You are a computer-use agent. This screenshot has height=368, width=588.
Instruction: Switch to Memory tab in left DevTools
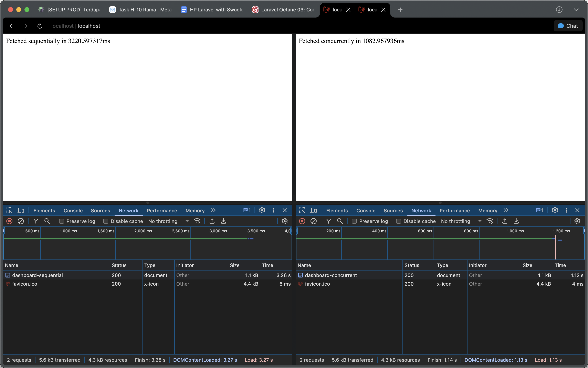click(x=195, y=211)
